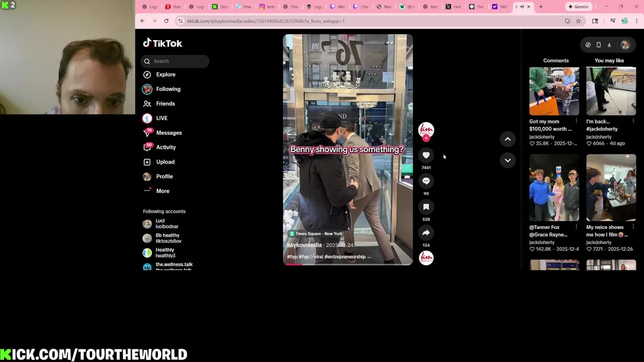Open Bb healthy tiktoxzb8ov account

click(x=163, y=238)
